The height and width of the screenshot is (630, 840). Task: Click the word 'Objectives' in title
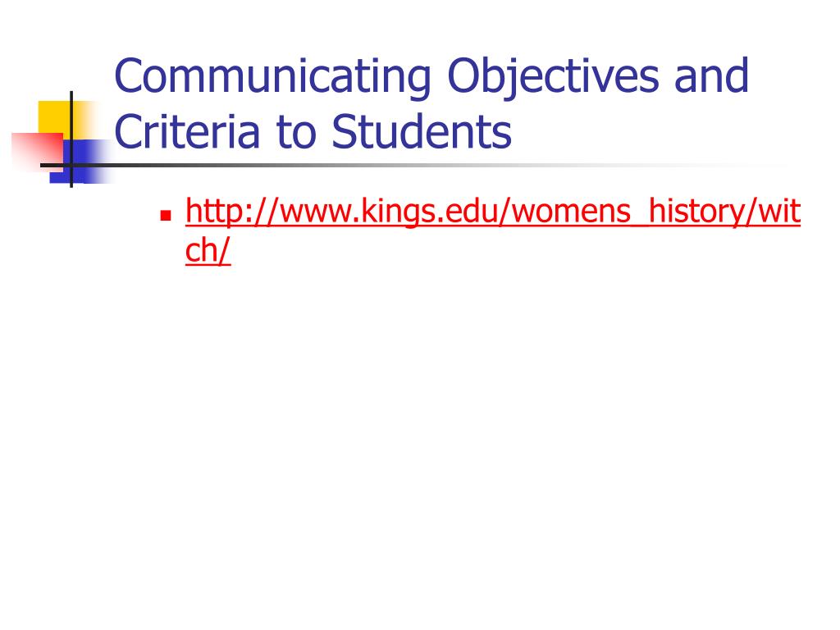coord(553,76)
